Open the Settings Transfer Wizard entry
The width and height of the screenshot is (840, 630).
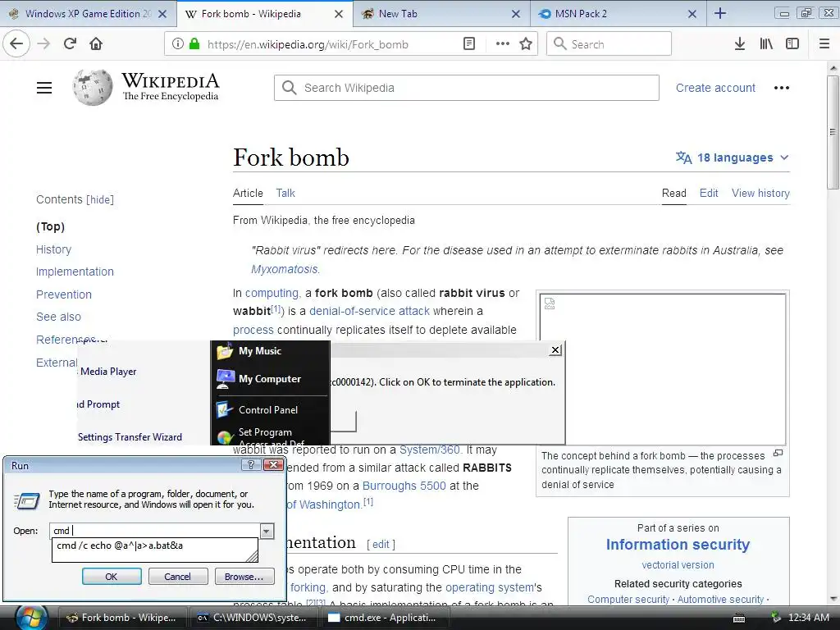pyautogui.click(x=130, y=437)
